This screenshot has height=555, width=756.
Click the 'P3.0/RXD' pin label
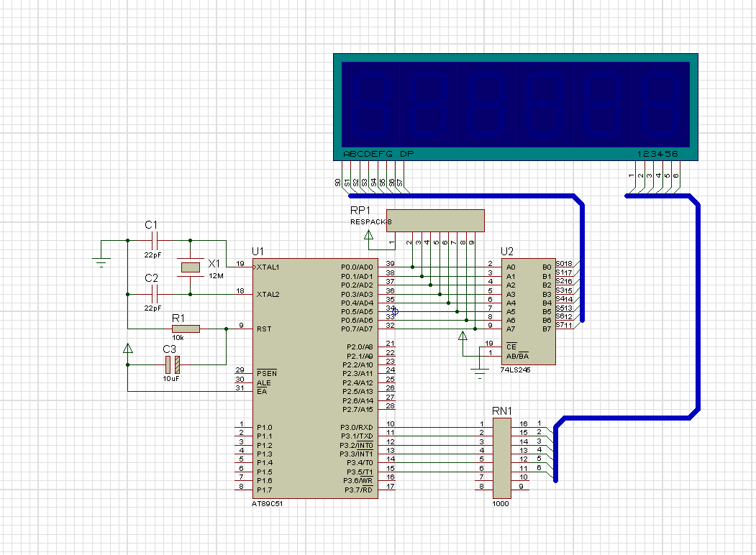pos(357,427)
